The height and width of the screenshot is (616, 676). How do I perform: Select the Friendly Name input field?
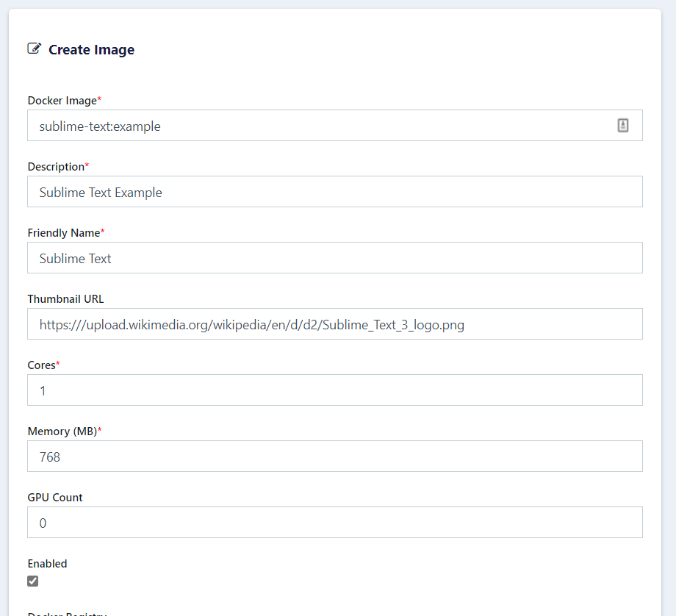pyautogui.click(x=334, y=258)
